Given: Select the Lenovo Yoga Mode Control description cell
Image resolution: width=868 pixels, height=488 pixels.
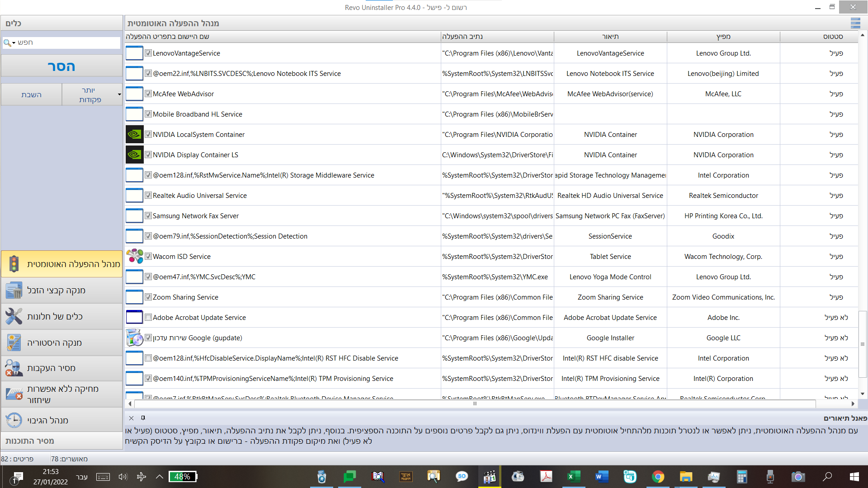Looking at the screenshot, I should point(610,277).
